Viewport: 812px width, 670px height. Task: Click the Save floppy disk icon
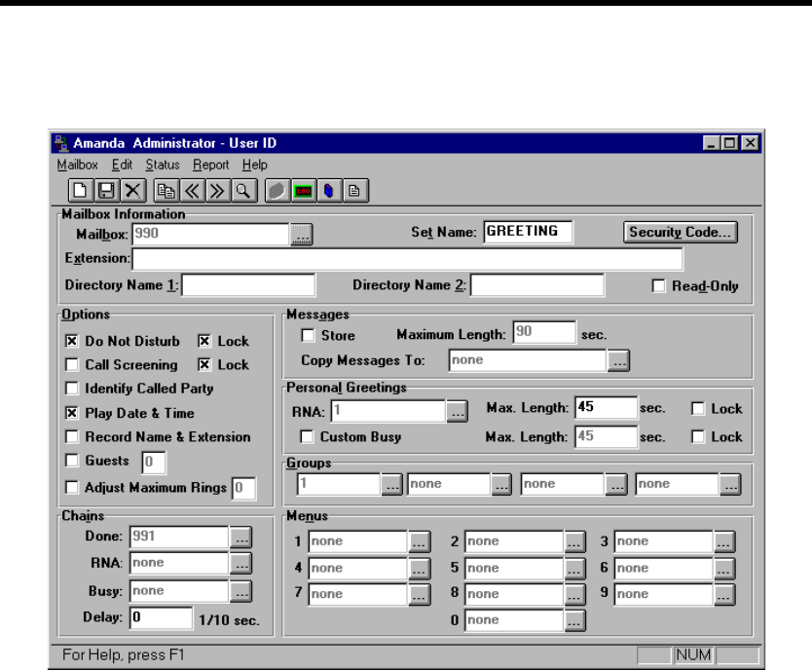[107, 191]
